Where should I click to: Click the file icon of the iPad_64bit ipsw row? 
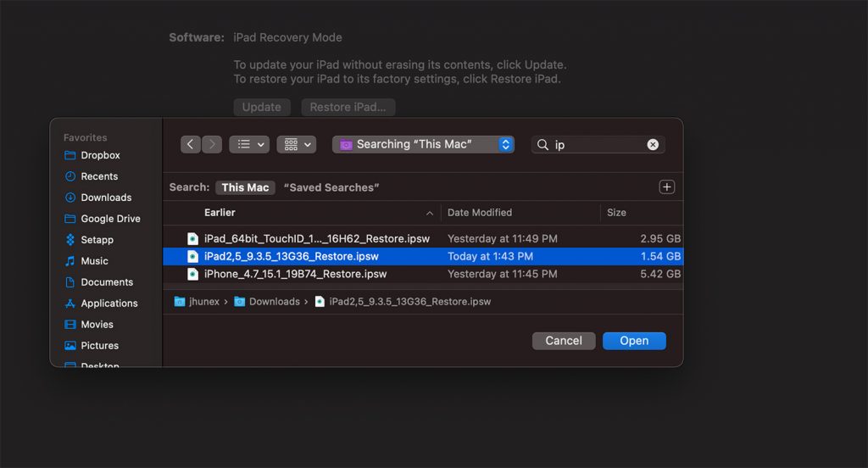click(x=192, y=239)
